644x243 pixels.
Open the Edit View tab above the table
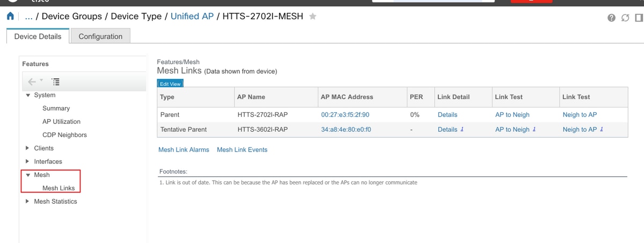(170, 84)
